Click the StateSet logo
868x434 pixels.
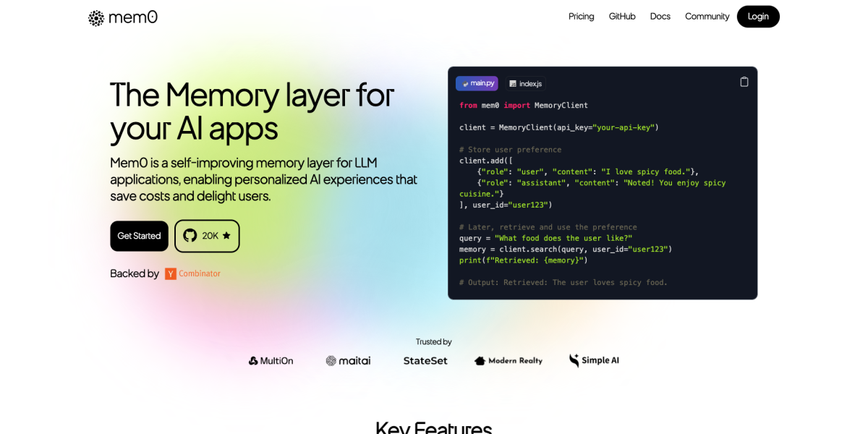click(x=425, y=360)
